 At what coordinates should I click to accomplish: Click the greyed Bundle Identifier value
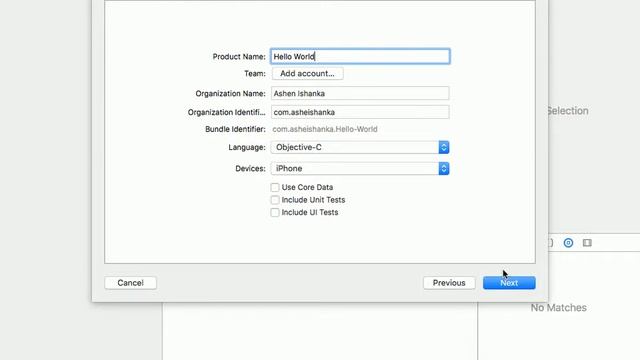click(x=325, y=129)
